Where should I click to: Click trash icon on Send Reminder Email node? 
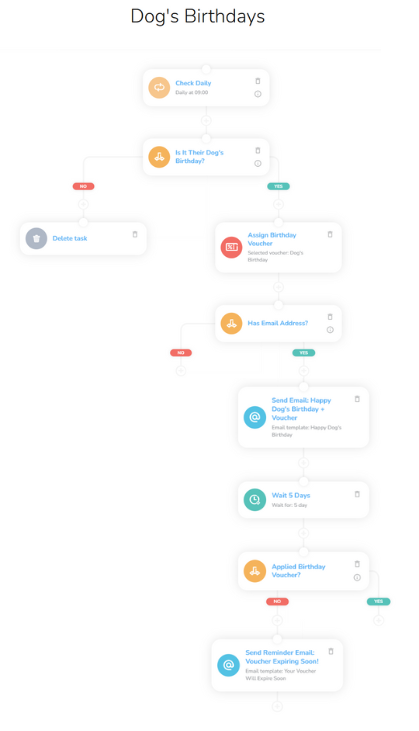[x=331, y=651]
